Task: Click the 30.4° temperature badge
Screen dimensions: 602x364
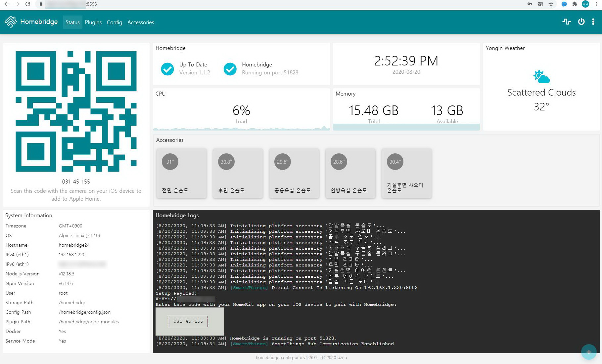Action: point(395,162)
